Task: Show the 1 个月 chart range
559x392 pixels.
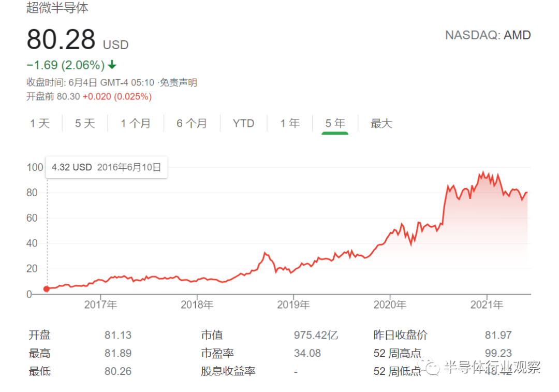Action: click(x=136, y=123)
